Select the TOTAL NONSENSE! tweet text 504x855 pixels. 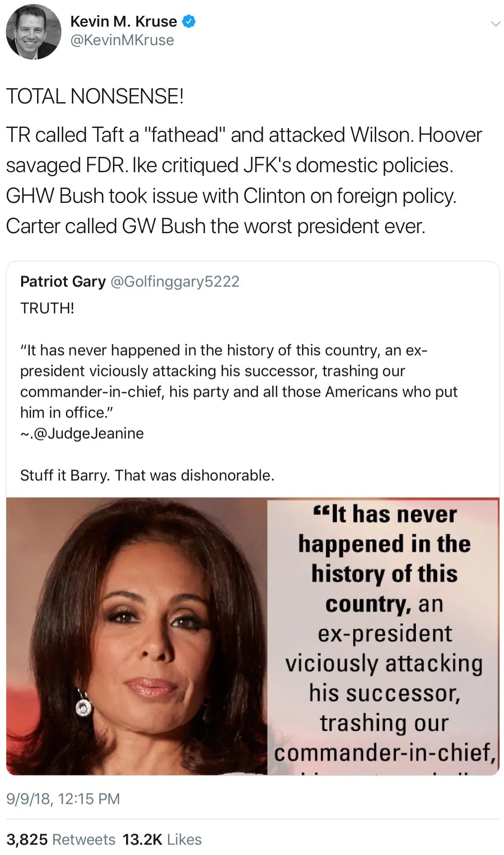coord(95,96)
